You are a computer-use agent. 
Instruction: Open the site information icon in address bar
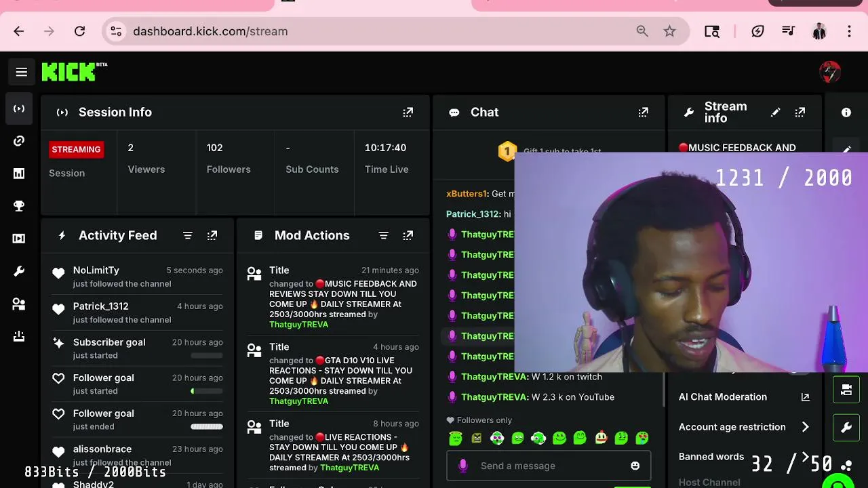point(116,31)
